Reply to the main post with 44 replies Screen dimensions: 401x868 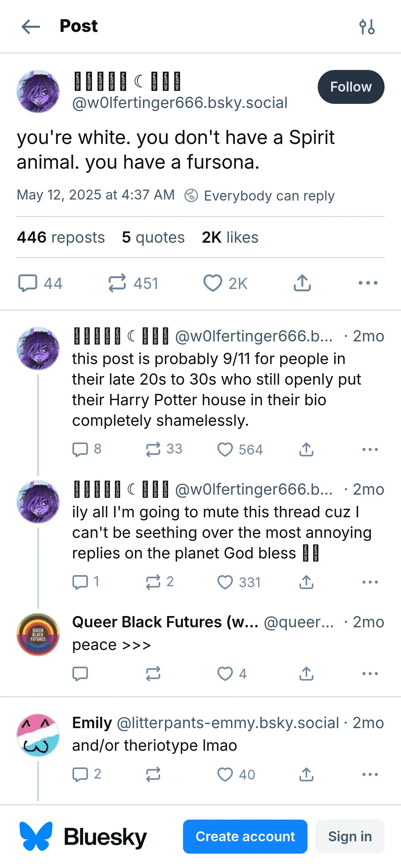28,283
